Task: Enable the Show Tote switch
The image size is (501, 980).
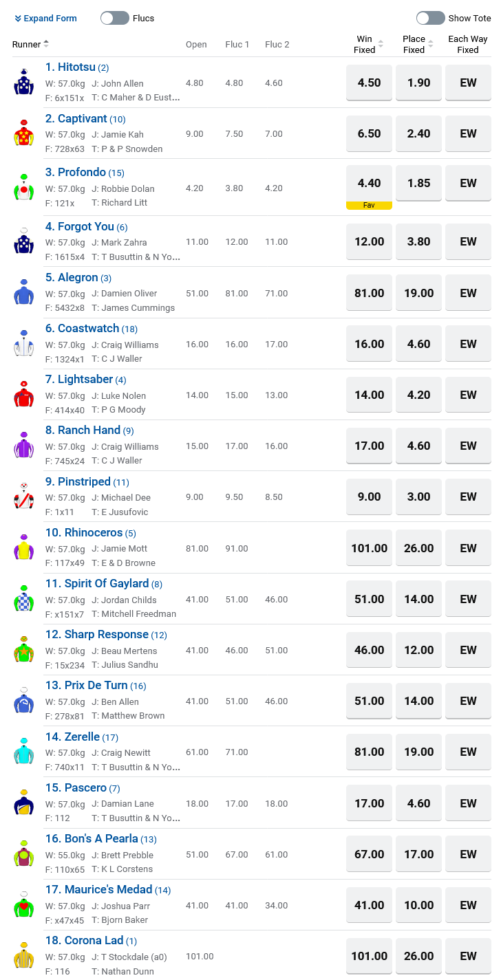Action: [430, 18]
